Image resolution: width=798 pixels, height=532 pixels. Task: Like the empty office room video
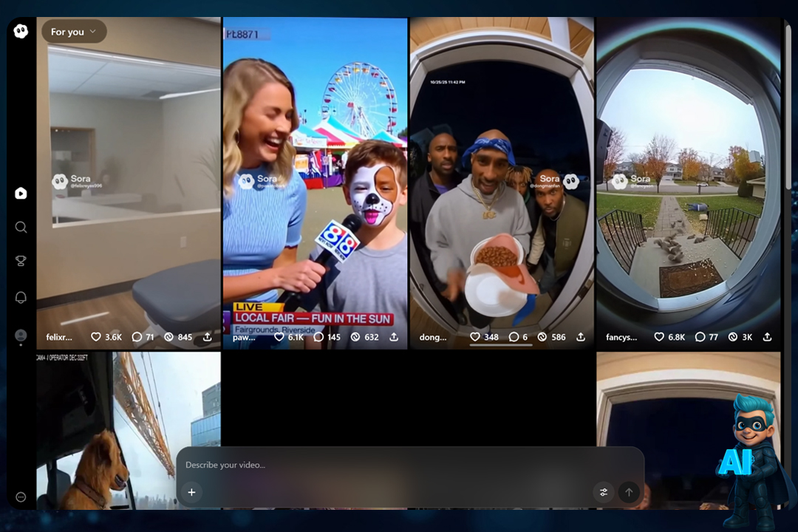pos(96,337)
